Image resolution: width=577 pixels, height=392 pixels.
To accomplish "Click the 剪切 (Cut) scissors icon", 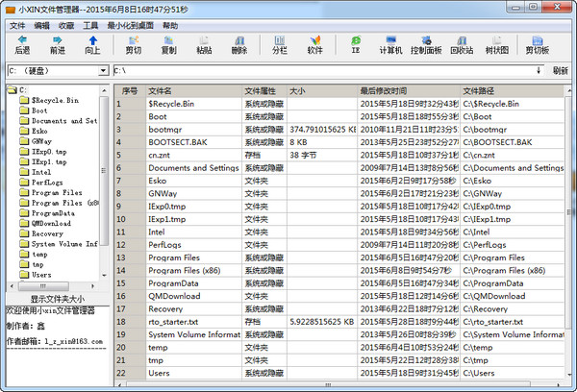I will pyautogui.click(x=133, y=44).
